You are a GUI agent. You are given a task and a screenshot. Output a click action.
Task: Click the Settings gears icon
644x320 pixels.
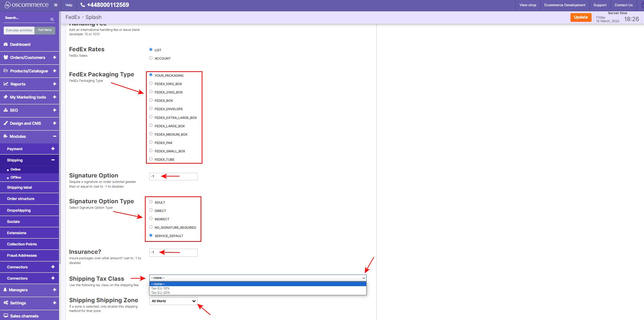(5, 303)
